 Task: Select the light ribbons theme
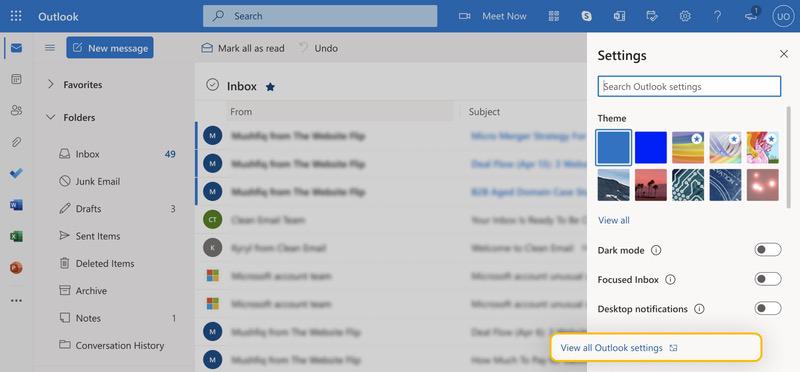(x=725, y=147)
